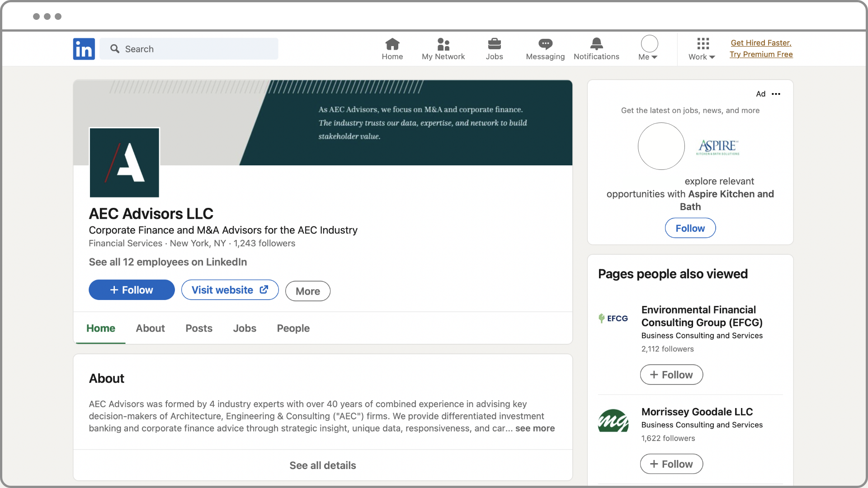Open the My Network people icon
Viewport: 868px width, 488px height.
(x=443, y=44)
